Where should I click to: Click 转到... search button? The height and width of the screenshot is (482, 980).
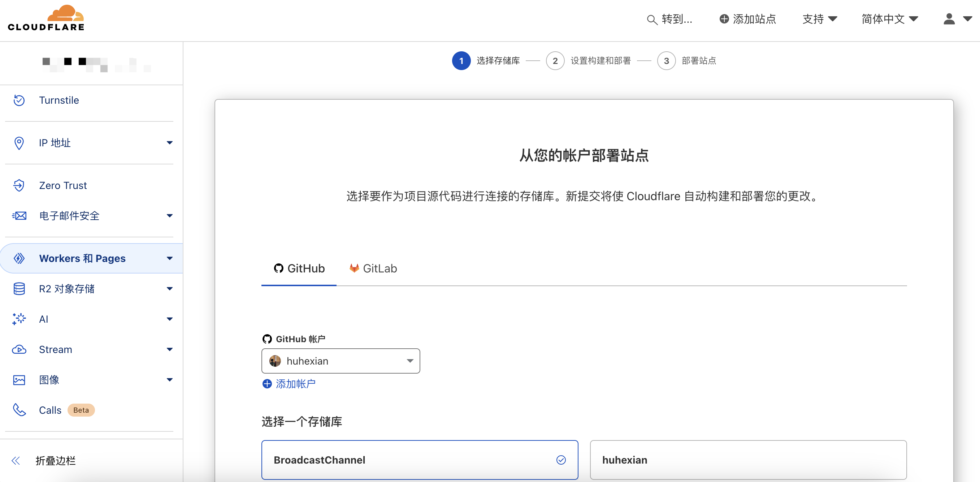(x=669, y=19)
